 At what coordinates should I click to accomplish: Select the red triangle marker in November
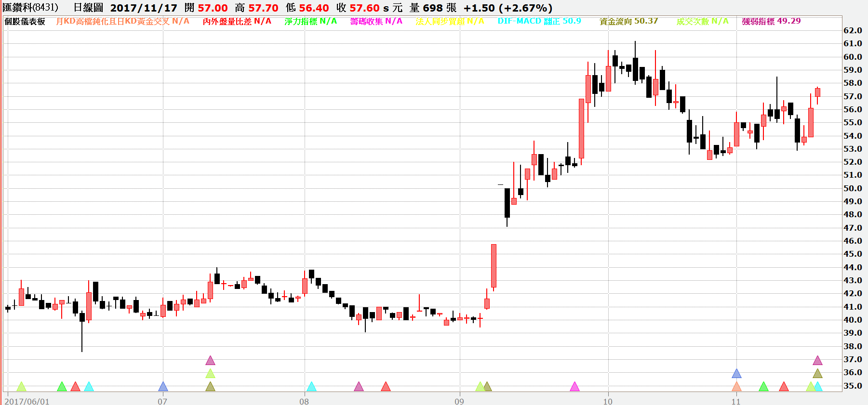(x=784, y=387)
